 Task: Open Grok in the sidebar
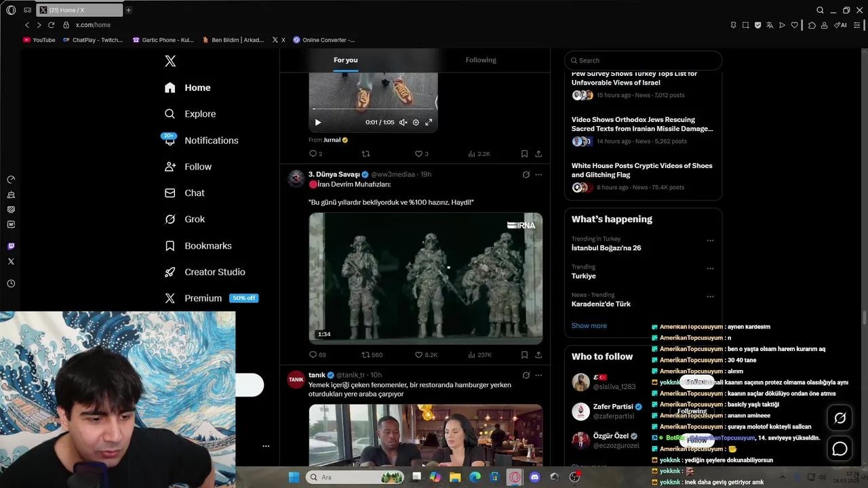point(184,219)
